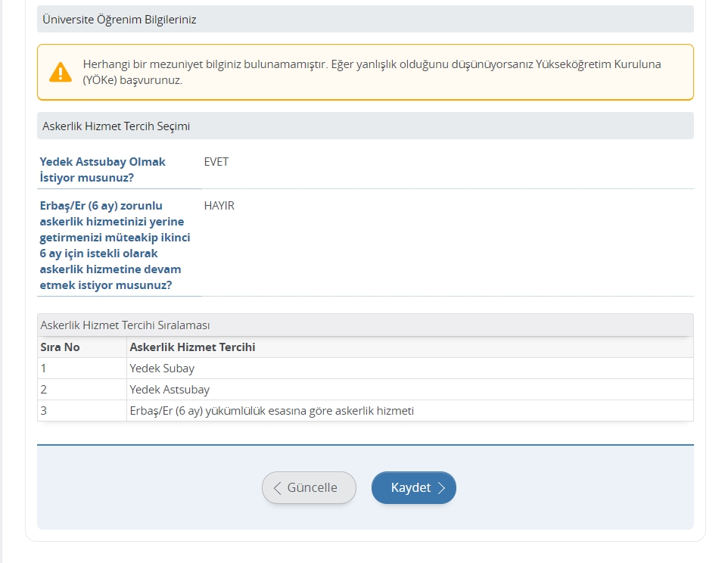
Task: Click the mezuniyet bilgisi warning message text
Action: 372,72
